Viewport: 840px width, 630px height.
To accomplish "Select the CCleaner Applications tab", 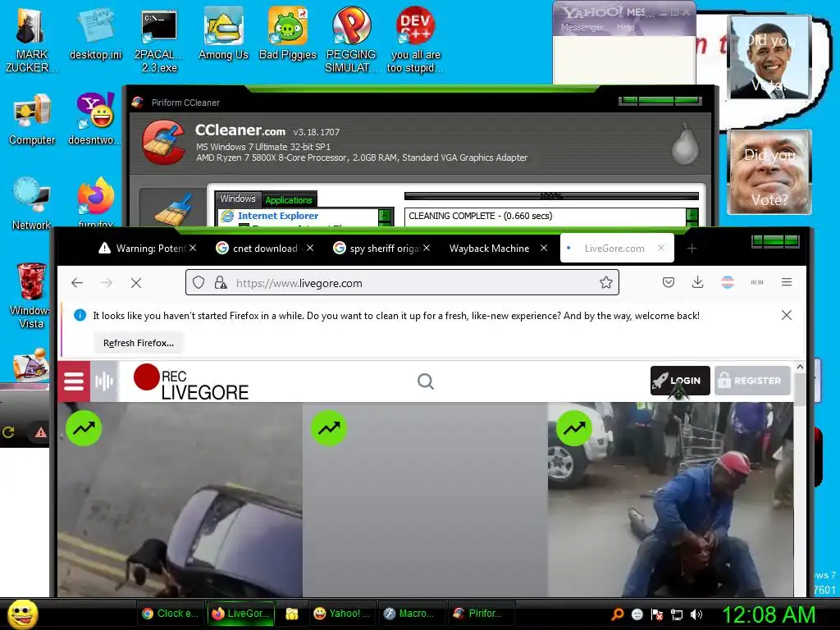I will (289, 200).
